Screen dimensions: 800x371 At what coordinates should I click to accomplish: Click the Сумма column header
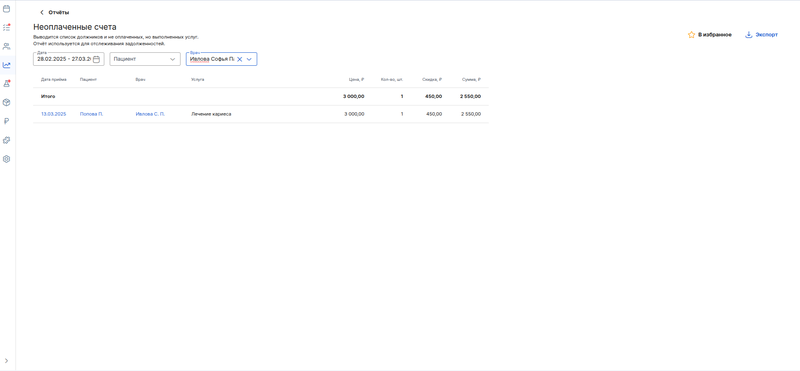[x=471, y=80]
